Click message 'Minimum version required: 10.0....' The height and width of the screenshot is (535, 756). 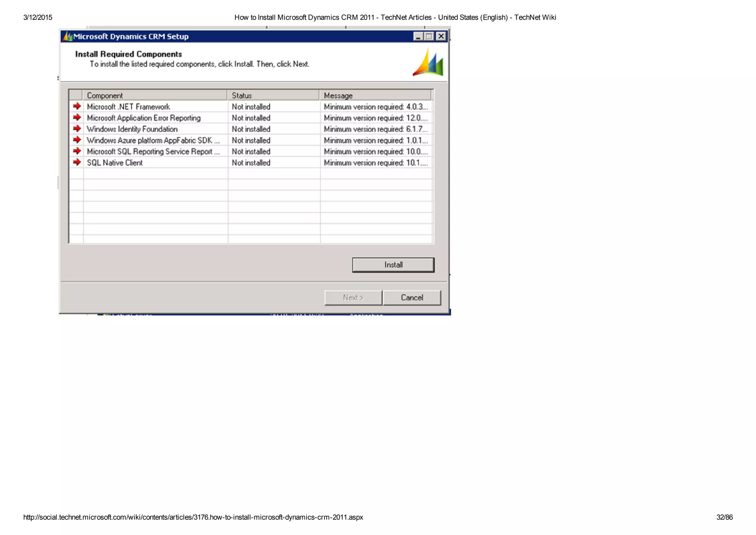(376, 151)
